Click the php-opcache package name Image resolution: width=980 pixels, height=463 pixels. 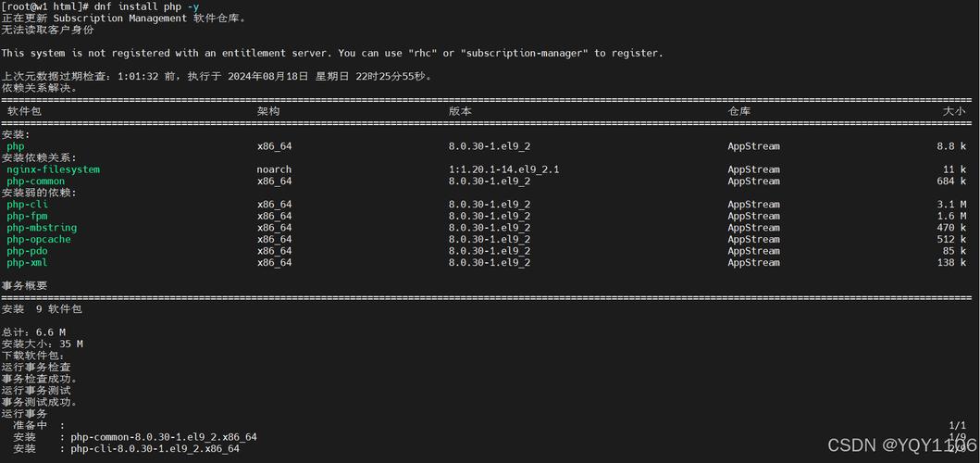tap(39, 239)
